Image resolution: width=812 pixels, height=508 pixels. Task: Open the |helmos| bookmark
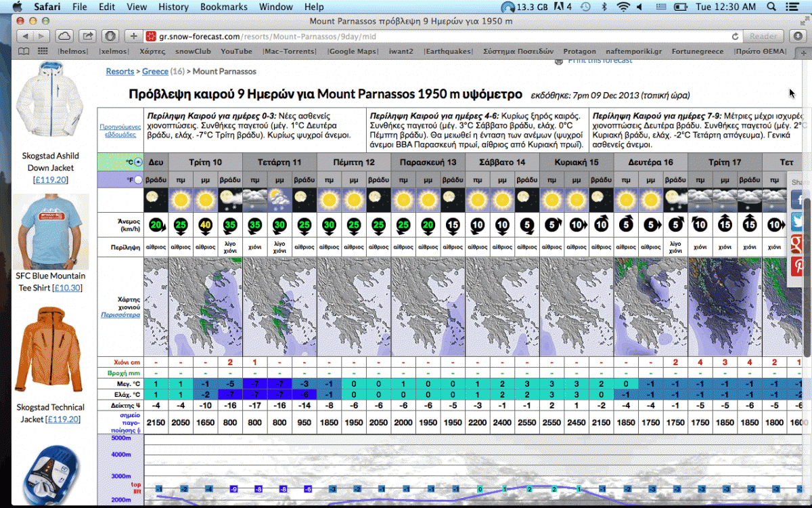point(73,51)
